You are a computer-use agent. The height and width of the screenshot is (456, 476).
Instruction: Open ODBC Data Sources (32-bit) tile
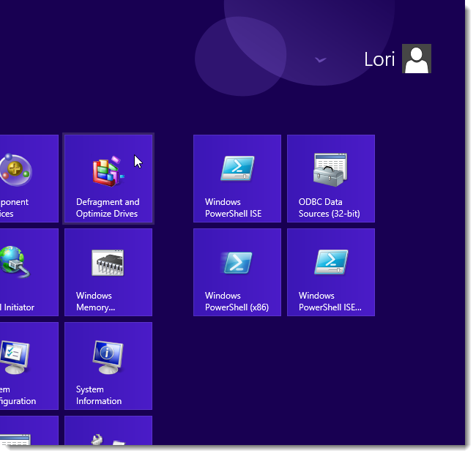tap(331, 179)
